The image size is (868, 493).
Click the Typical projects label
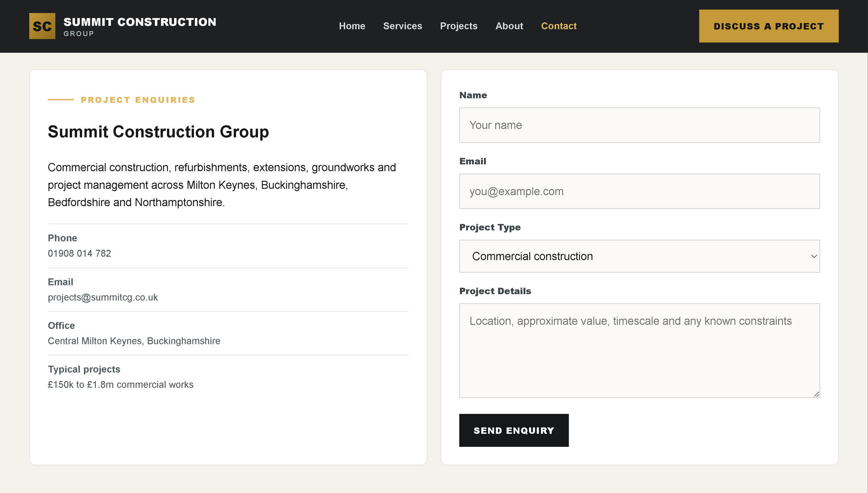coord(84,370)
